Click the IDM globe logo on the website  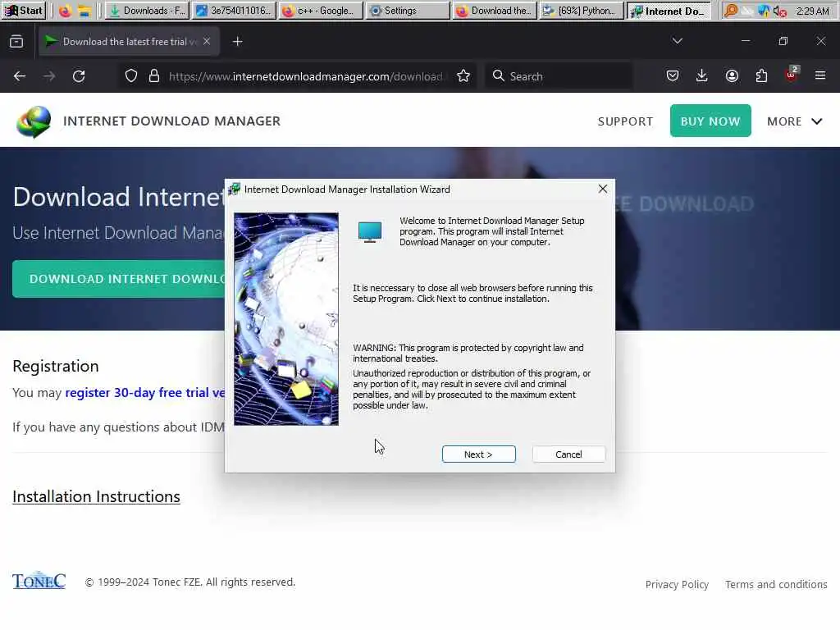[34, 121]
